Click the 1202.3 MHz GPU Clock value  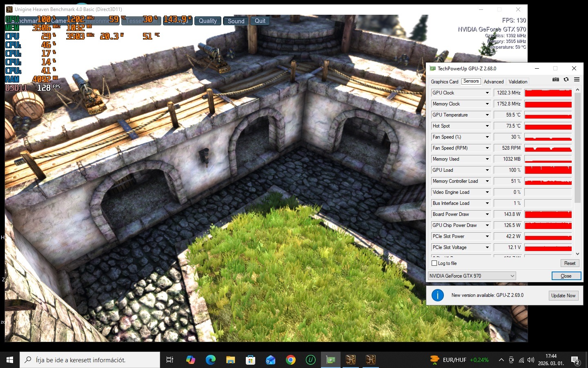(508, 93)
